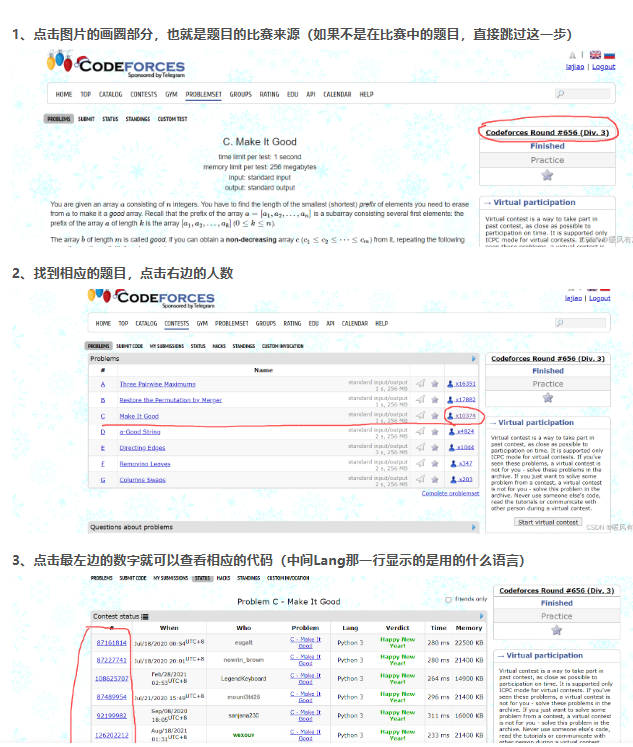This screenshot has height=747, width=633.
Task: Open submission 126202212
Action: click(x=111, y=735)
